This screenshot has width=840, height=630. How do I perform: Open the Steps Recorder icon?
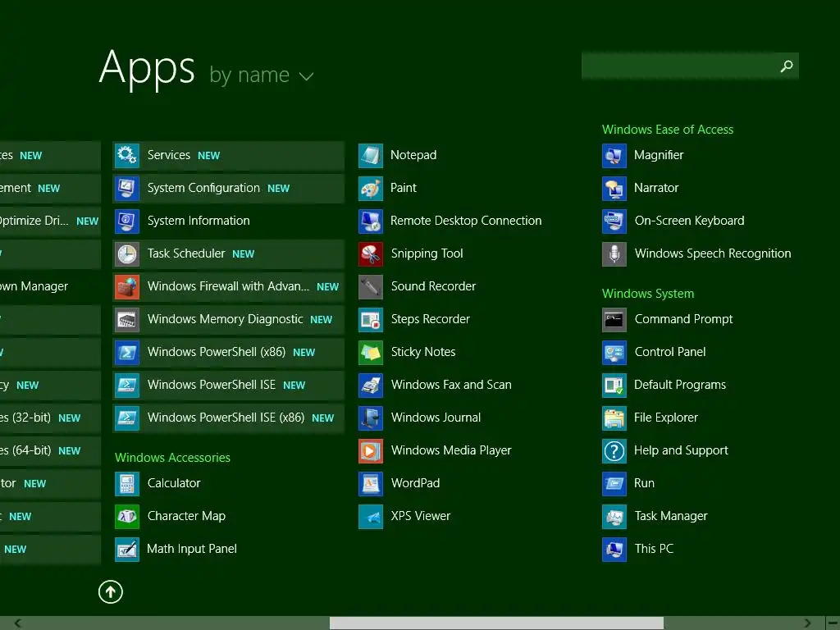371,319
